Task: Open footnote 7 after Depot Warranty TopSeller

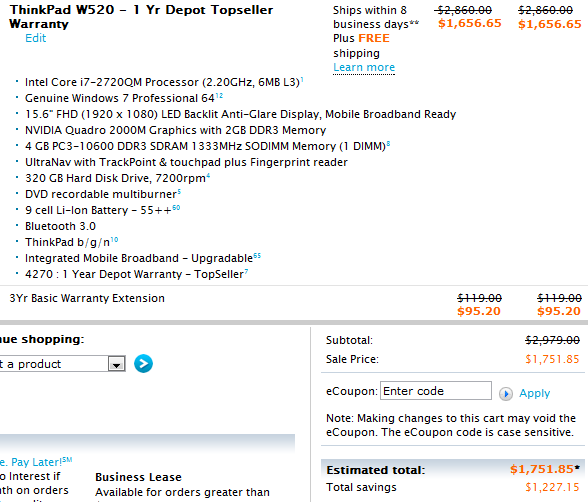Action: [x=246, y=271]
